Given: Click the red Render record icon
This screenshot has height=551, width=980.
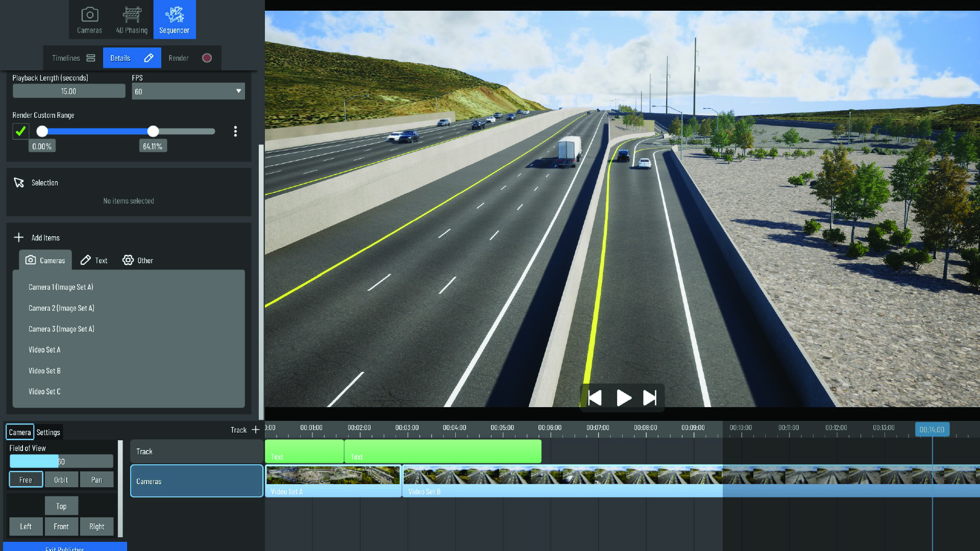Looking at the screenshot, I should pyautogui.click(x=207, y=58).
